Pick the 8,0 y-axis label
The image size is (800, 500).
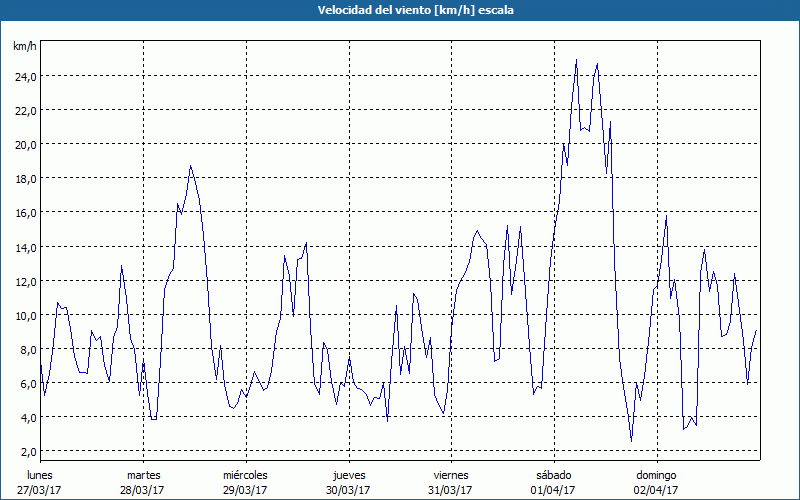27,349
